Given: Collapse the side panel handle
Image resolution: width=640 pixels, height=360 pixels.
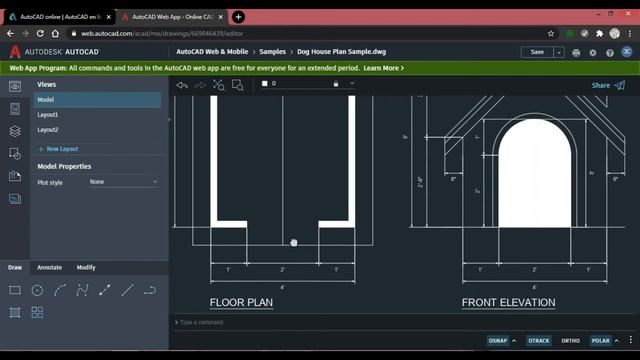Looking at the screenshot, I should tap(169, 120).
